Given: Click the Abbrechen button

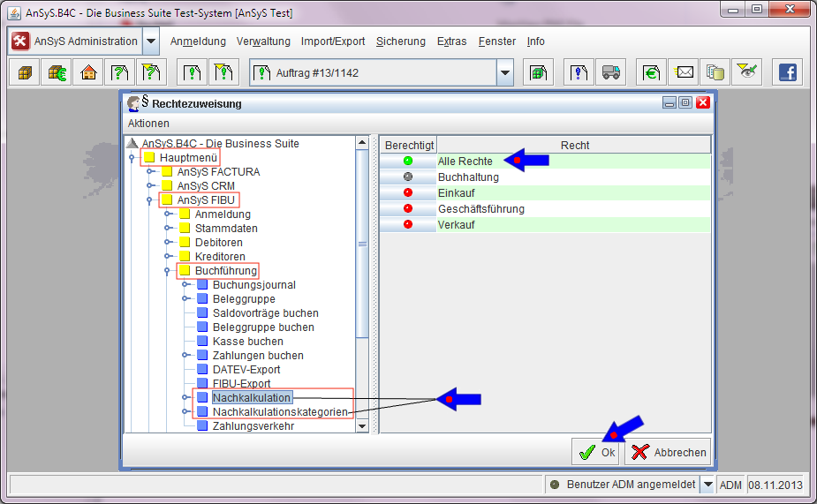Looking at the screenshot, I should pyautogui.click(x=668, y=452).
